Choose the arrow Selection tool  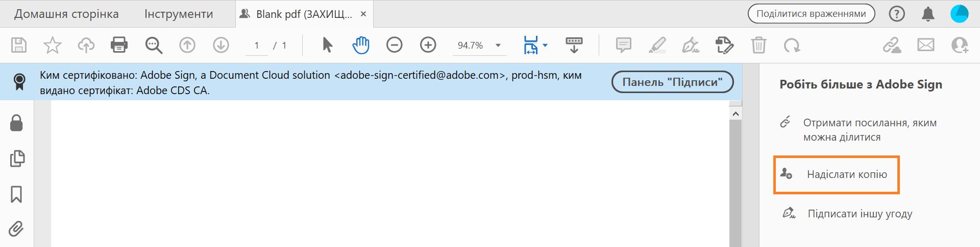pyautogui.click(x=327, y=45)
